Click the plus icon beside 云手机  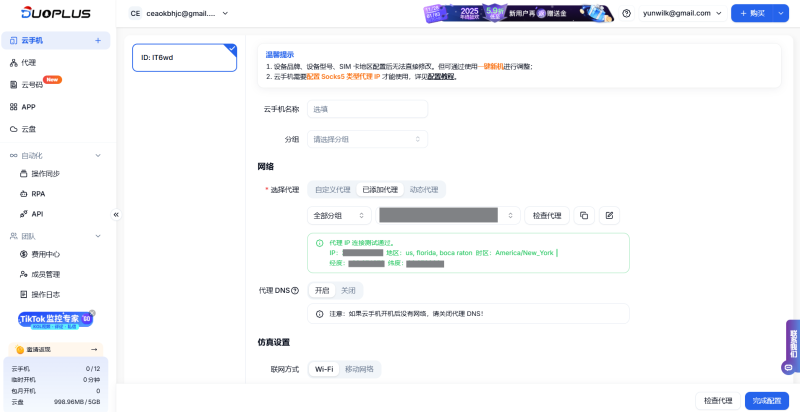(97, 41)
